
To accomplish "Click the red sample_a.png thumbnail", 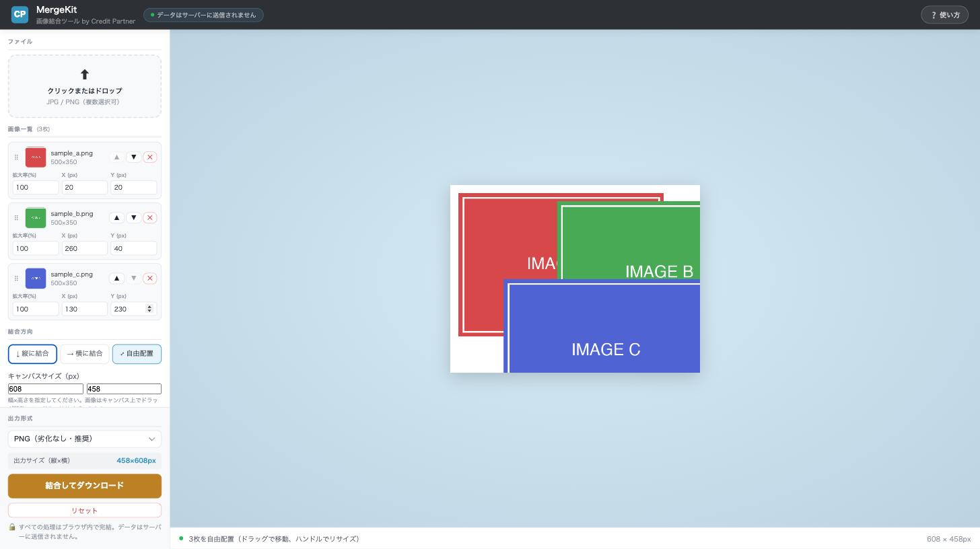I will click(36, 157).
